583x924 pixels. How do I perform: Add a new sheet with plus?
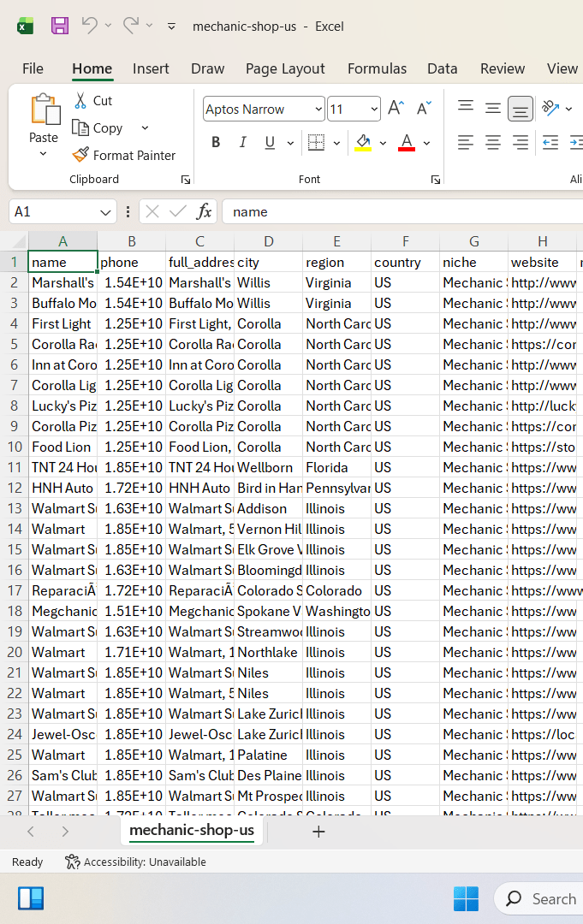tap(318, 832)
